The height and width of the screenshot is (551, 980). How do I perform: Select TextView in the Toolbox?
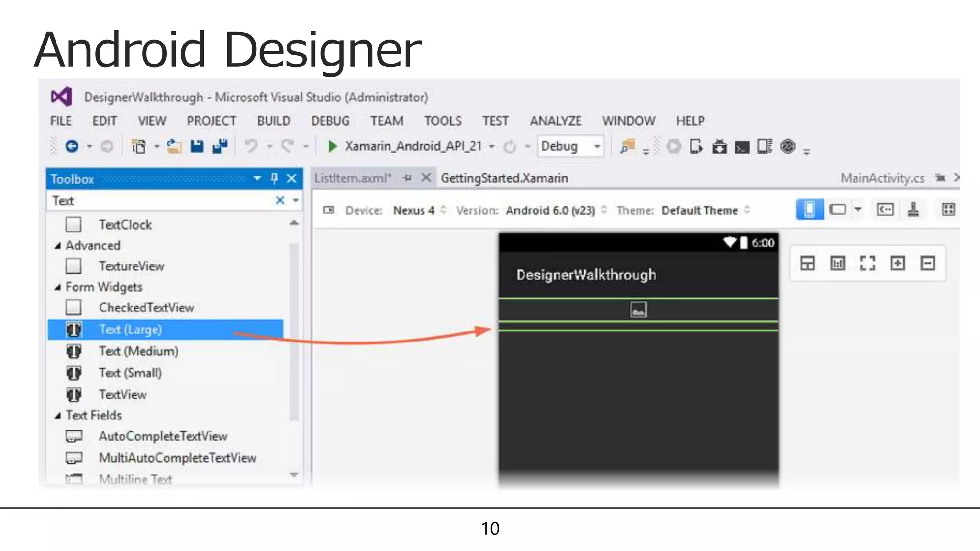coord(122,395)
